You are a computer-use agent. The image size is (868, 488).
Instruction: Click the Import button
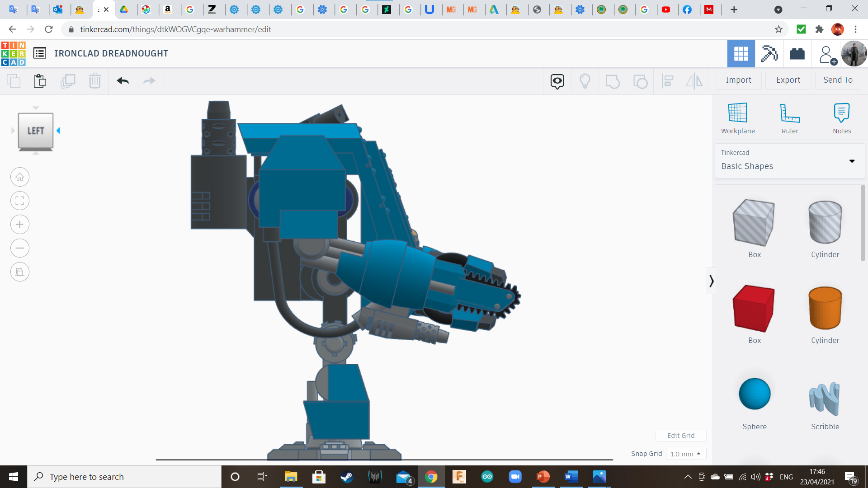pos(738,80)
